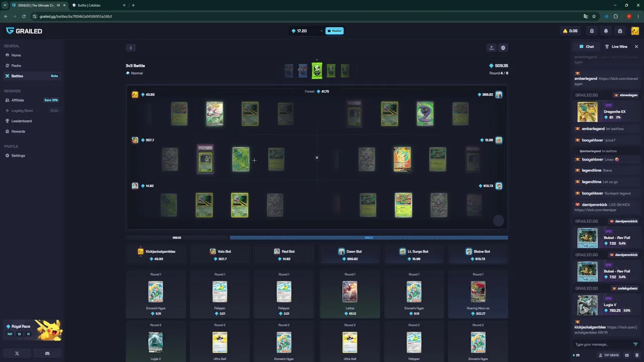The height and width of the screenshot is (362, 644).
Task: Switch to the Live Wins tab
Action: [x=616, y=47]
